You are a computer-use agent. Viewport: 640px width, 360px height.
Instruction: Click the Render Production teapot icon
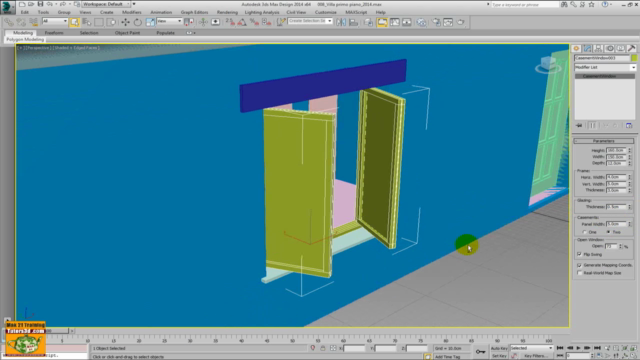[460, 22]
